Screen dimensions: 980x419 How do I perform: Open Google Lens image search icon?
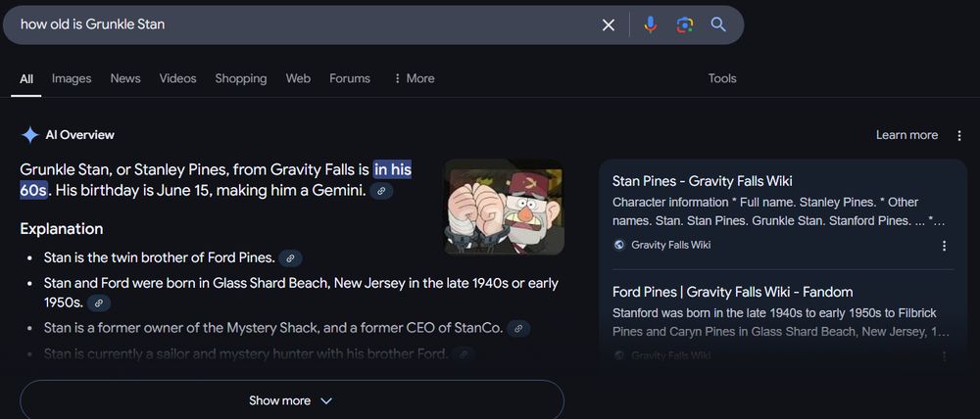tap(685, 25)
